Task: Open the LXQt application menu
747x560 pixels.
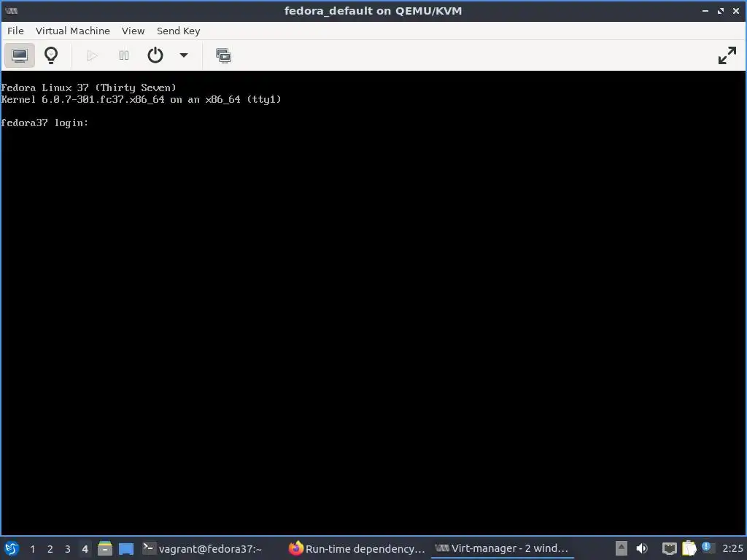Action: (x=12, y=548)
